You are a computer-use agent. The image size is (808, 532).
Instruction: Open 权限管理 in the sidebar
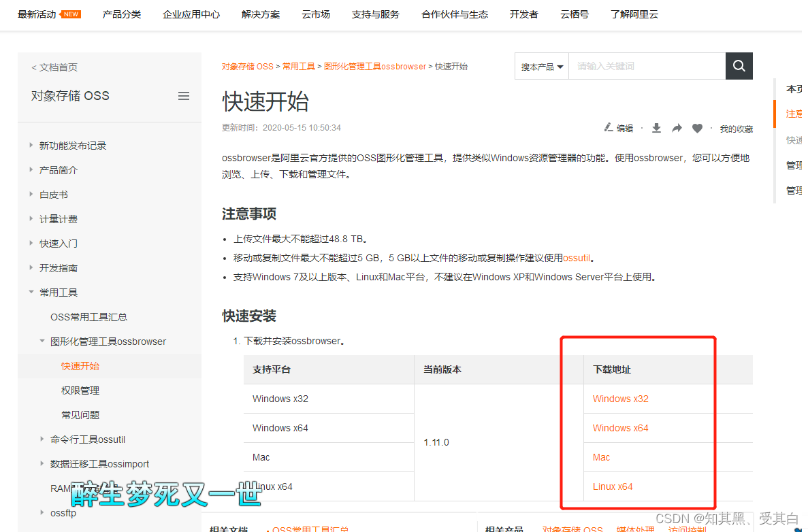(x=80, y=390)
